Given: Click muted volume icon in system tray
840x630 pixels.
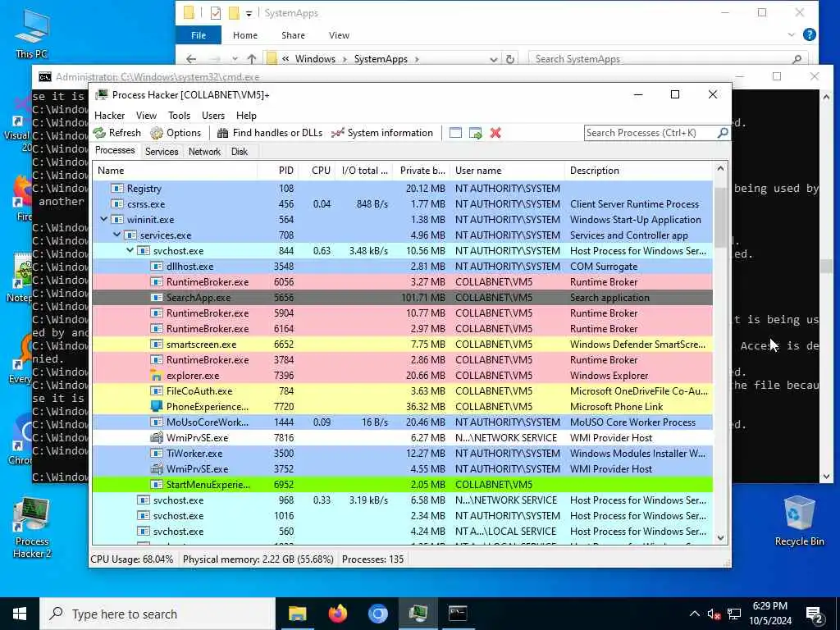Looking at the screenshot, I should (x=714, y=614).
